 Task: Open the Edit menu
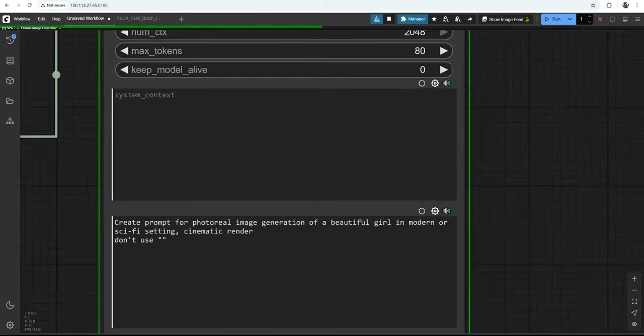[x=41, y=19]
